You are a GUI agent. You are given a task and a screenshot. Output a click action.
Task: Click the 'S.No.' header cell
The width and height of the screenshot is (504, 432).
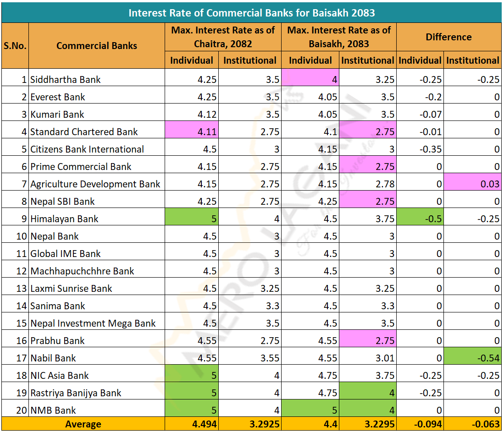click(x=15, y=45)
